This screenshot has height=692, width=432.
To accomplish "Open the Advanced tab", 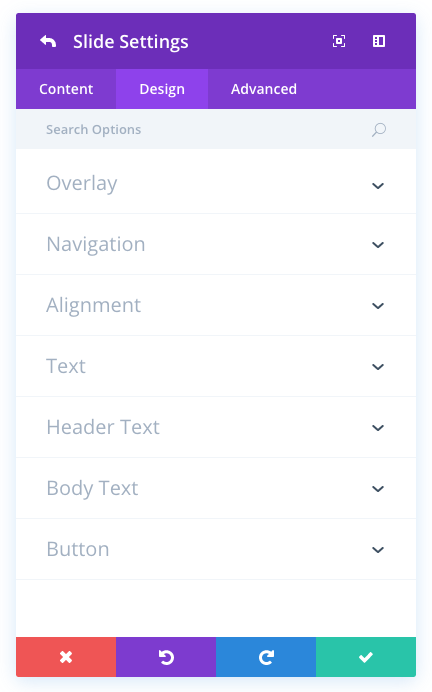I will (x=264, y=89).
